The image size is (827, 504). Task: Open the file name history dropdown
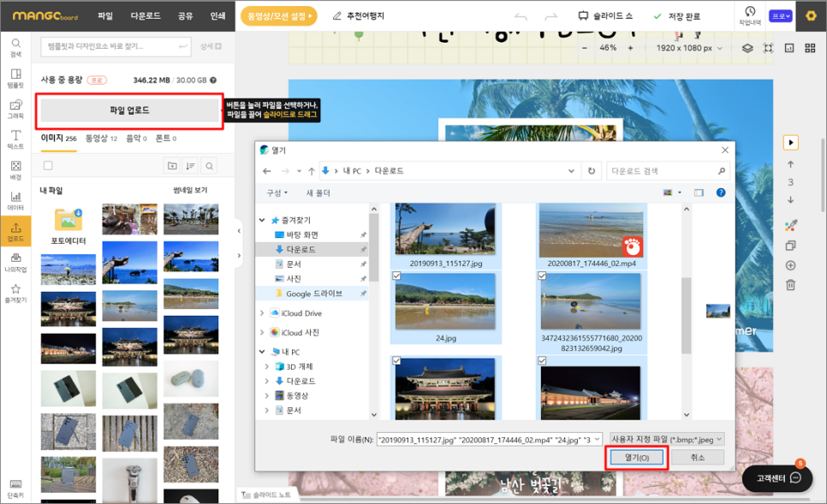point(597,439)
